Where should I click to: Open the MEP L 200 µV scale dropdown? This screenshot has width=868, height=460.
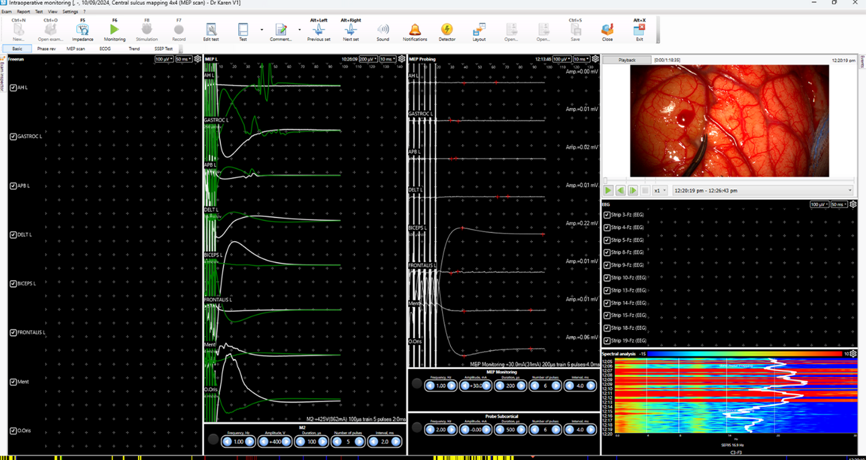(367, 59)
